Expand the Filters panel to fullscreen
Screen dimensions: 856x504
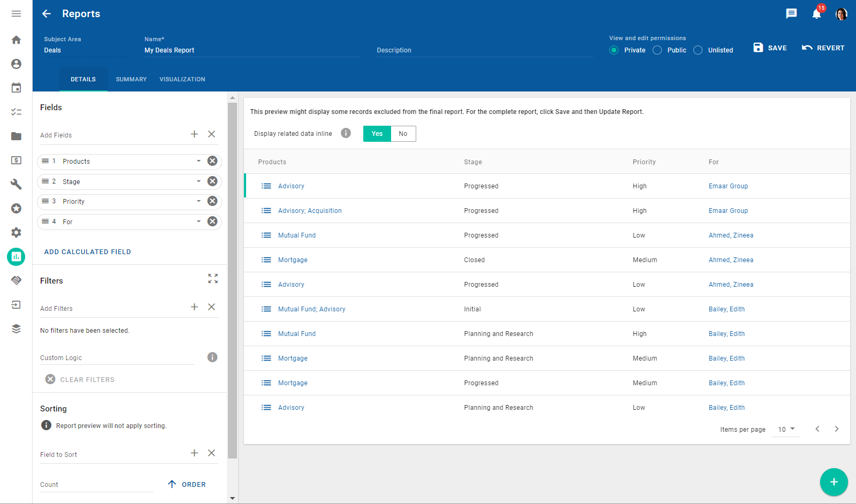coord(213,278)
